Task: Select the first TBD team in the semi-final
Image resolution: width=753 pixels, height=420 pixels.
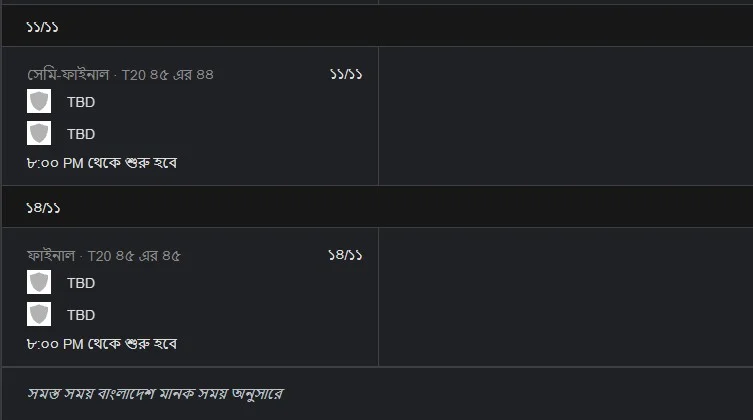Action: point(81,102)
